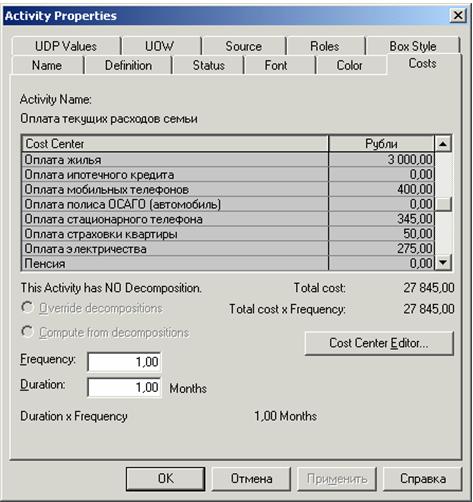Select 'Оплата стационарного телефона' row
Screen dimensions: 473x502
[x=228, y=219]
